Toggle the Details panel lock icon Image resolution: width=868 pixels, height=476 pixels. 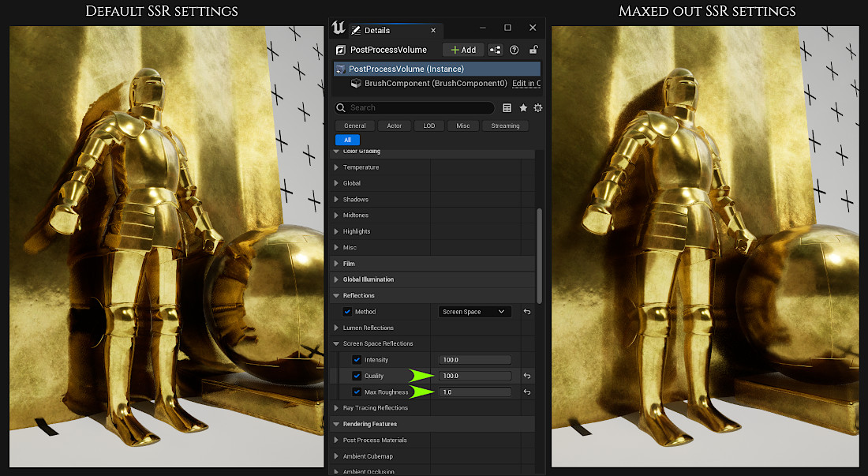point(533,50)
